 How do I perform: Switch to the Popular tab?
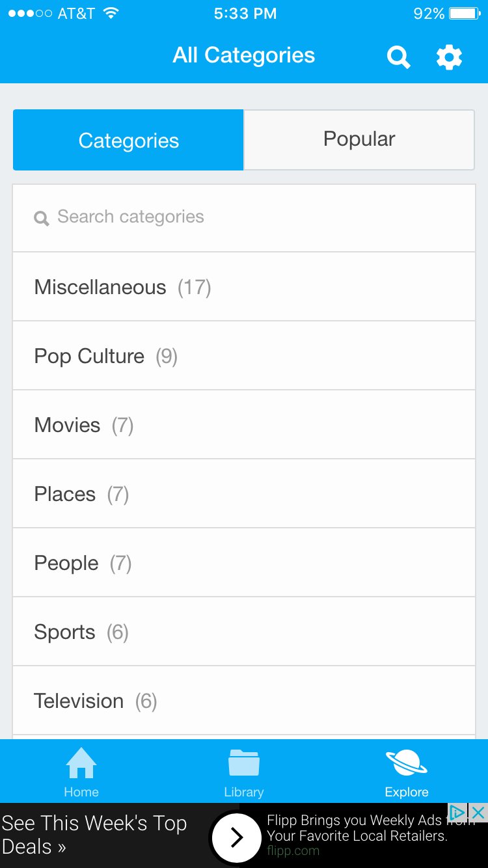coord(359,139)
